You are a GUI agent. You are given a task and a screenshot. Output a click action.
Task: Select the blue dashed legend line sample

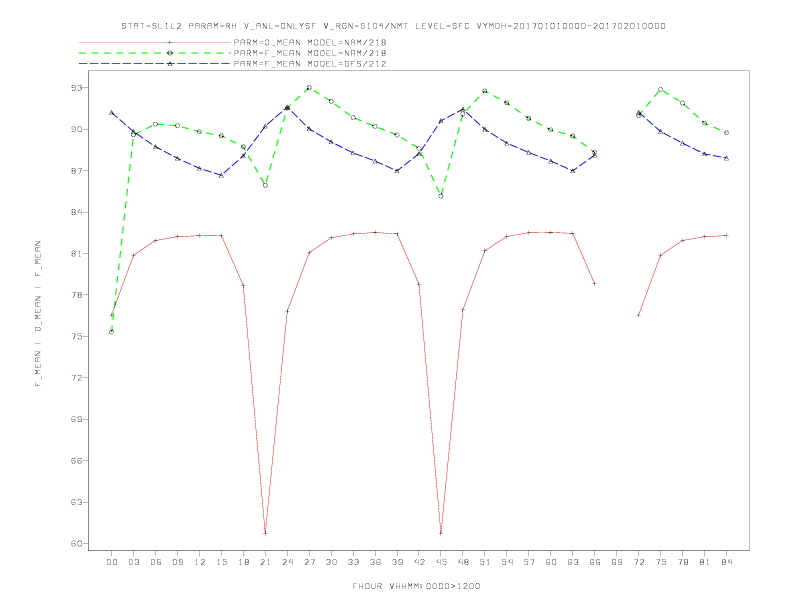tap(155, 64)
